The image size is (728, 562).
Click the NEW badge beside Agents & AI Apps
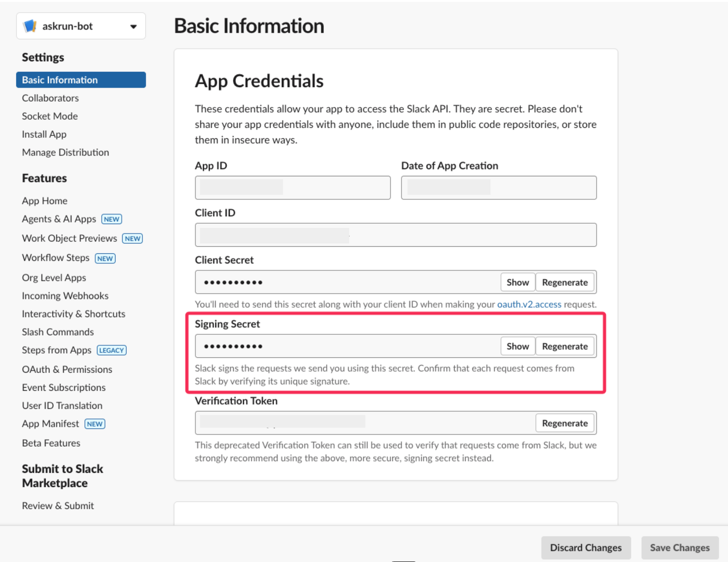coord(112,219)
